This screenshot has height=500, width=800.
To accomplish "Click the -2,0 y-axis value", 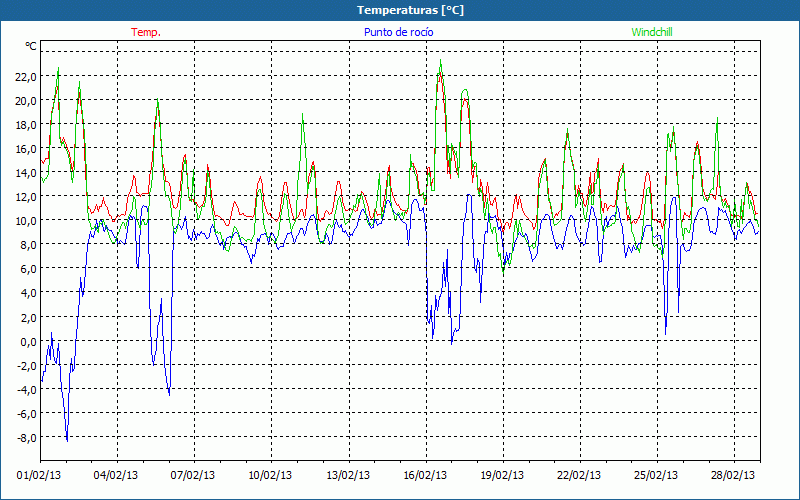I will [x=27, y=365].
